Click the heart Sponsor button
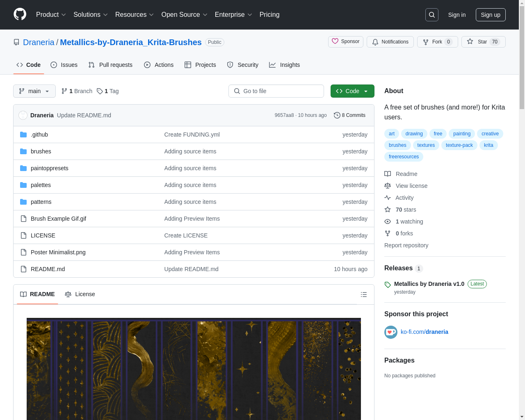Viewport: 525px width, 420px height. (346, 42)
